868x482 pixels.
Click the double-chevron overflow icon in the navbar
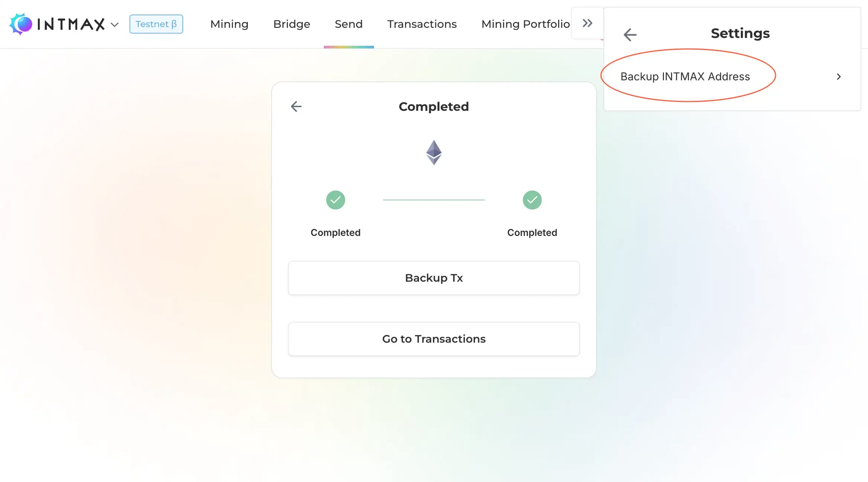pos(587,23)
